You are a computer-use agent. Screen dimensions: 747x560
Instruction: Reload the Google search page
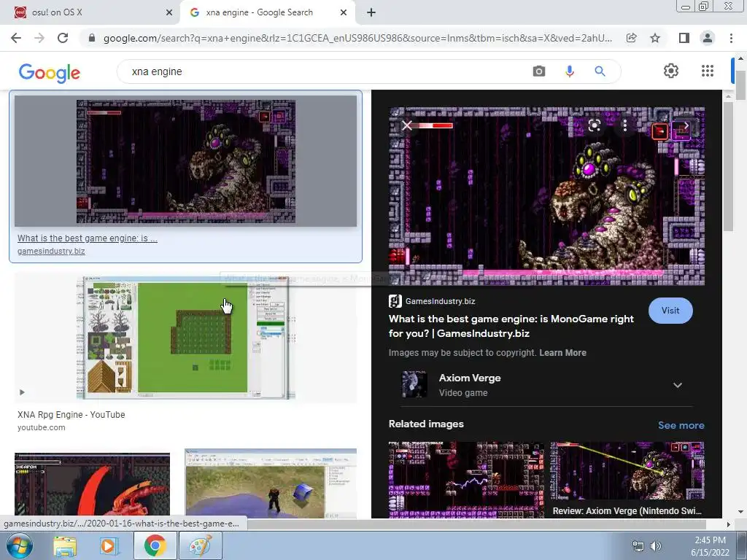(63, 38)
